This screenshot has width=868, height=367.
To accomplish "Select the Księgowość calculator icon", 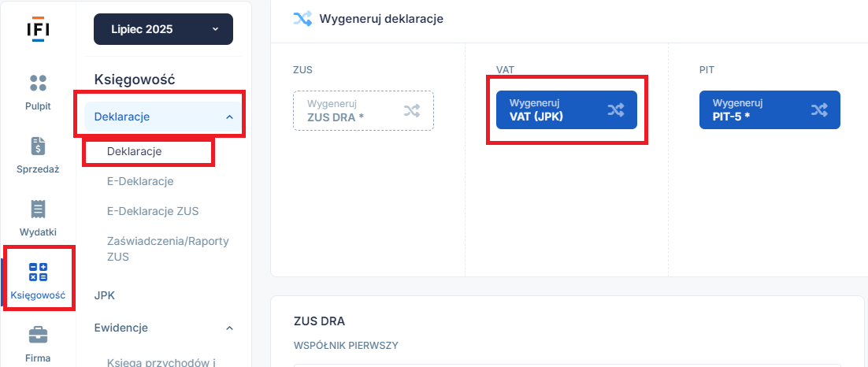I will coord(38,272).
